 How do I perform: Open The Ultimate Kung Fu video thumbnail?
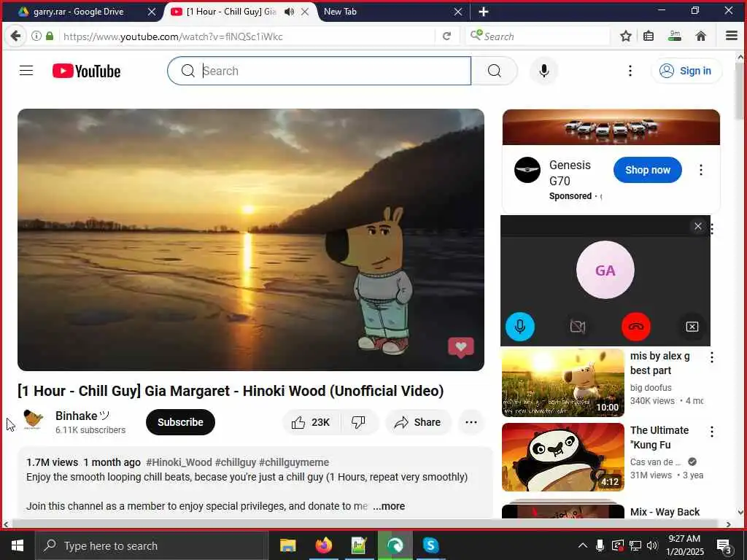coord(563,457)
